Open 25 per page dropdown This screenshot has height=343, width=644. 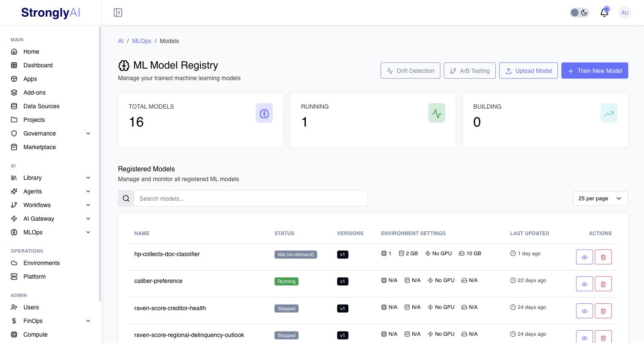pos(600,199)
